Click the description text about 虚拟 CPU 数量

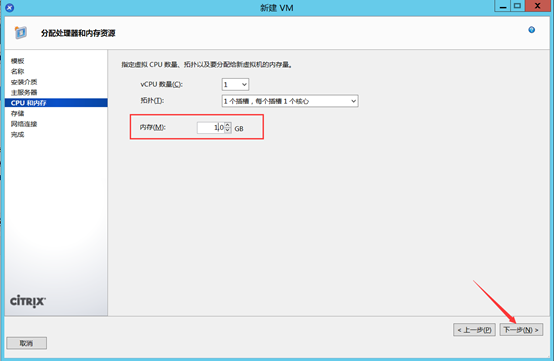click(x=207, y=65)
